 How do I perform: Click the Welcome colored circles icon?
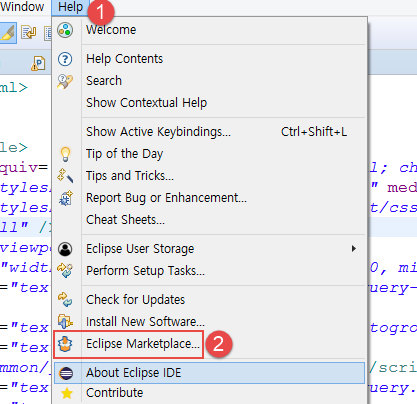65,30
